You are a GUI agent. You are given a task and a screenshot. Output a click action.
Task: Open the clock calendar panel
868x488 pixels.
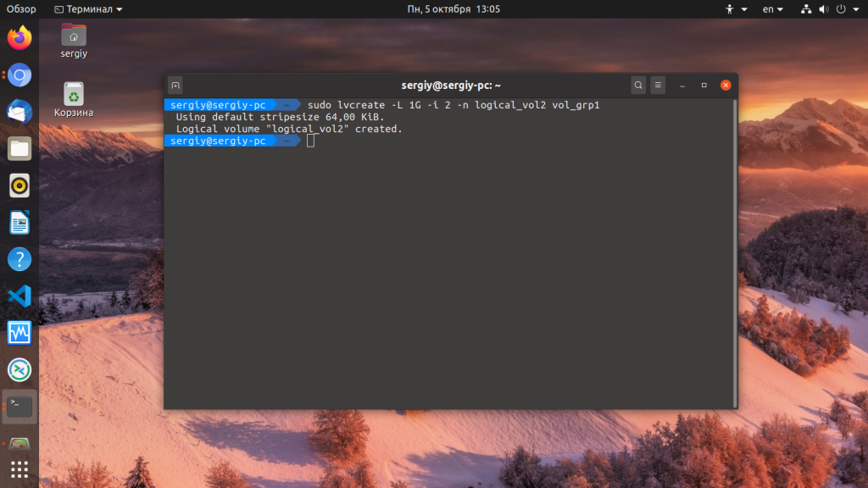click(x=453, y=8)
